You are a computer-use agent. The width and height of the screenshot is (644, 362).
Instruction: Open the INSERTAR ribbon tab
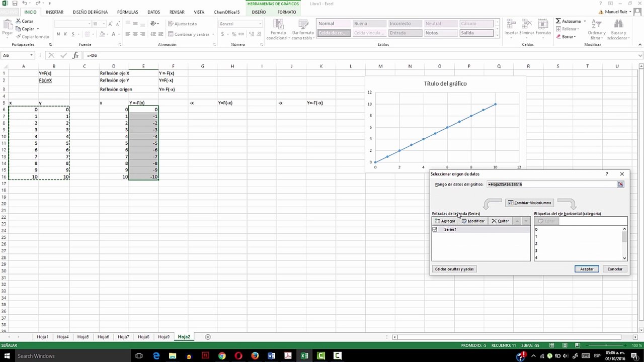[x=54, y=12]
